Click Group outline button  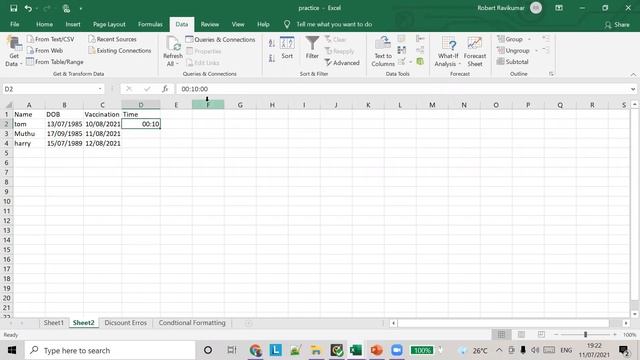pyautogui.click(x=510, y=39)
